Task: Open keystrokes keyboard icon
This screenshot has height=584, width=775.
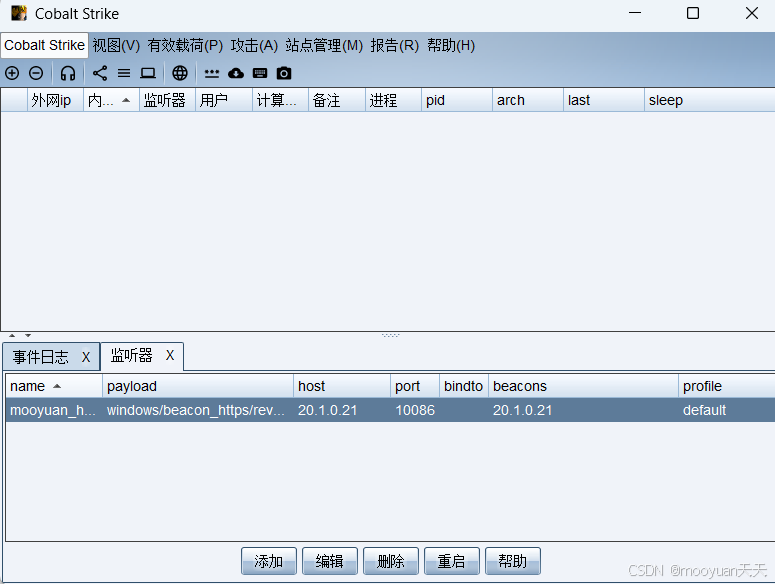Action: (x=260, y=73)
